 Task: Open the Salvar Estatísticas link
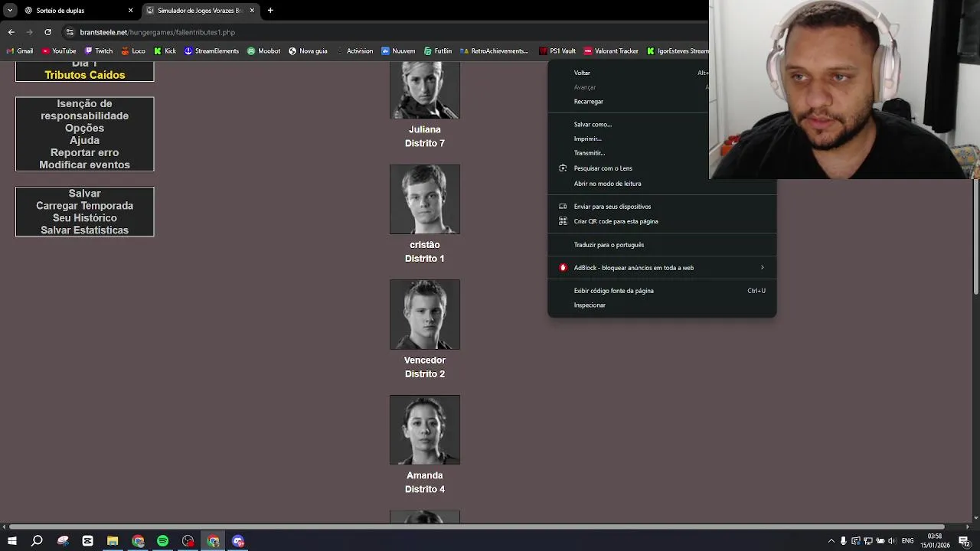tap(84, 230)
